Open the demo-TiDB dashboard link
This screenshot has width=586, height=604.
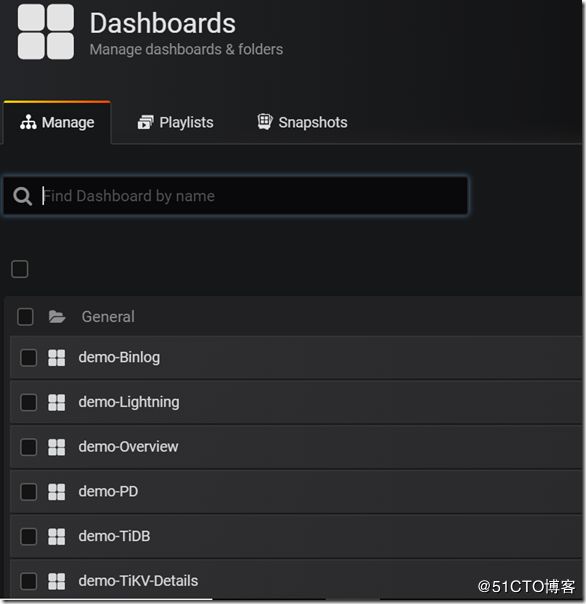pyautogui.click(x=114, y=536)
